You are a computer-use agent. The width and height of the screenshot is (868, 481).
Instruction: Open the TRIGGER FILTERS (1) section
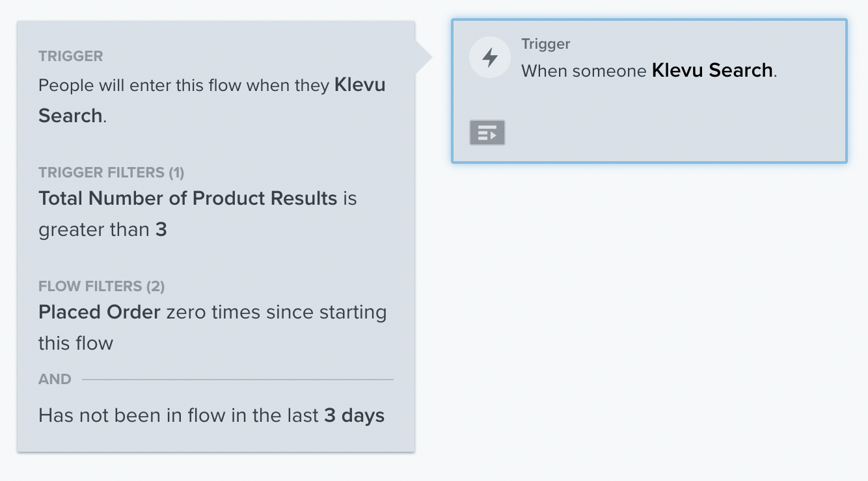click(x=111, y=172)
